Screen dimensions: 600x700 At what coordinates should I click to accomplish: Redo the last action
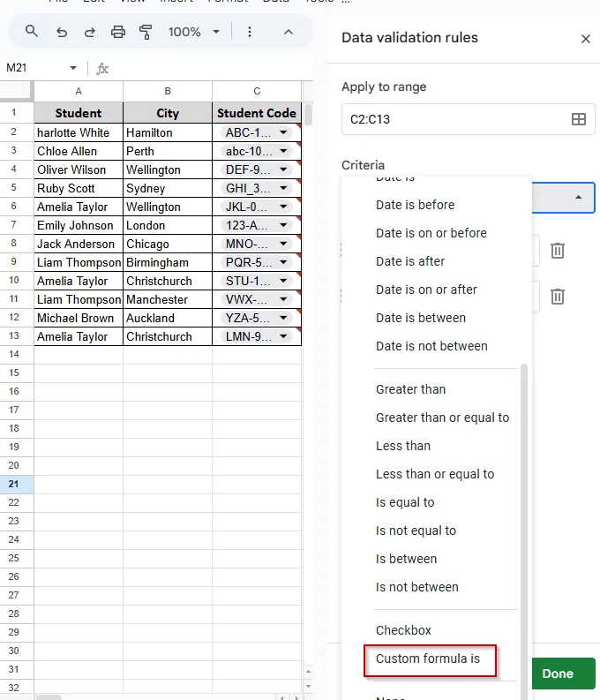90,32
